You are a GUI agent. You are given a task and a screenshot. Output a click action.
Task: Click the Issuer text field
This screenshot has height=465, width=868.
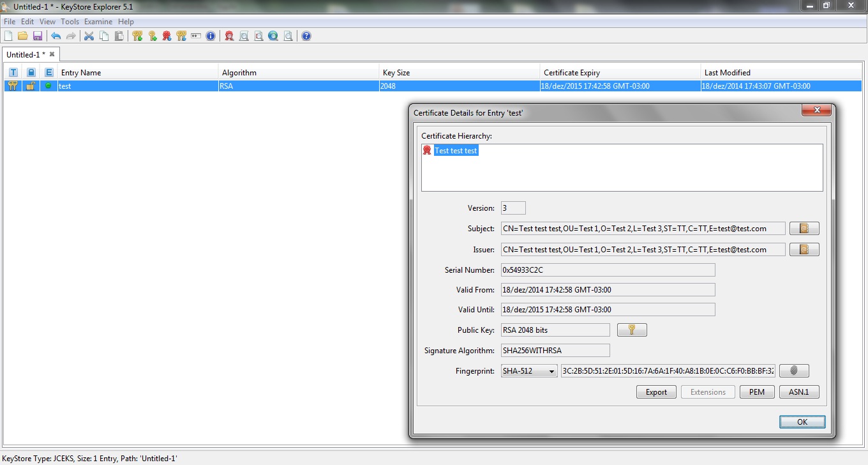click(643, 249)
